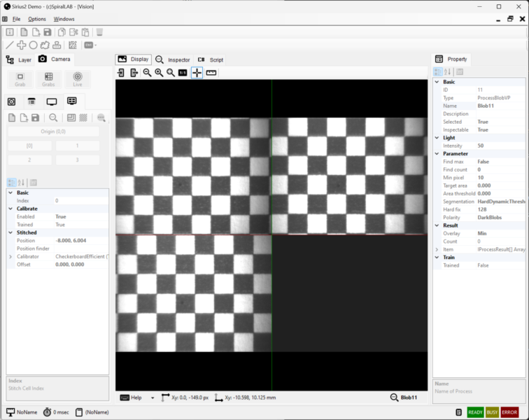The width and height of the screenshot is (529, 420).
Task: Click the cross shape tool icon
Action: point(21,45)
